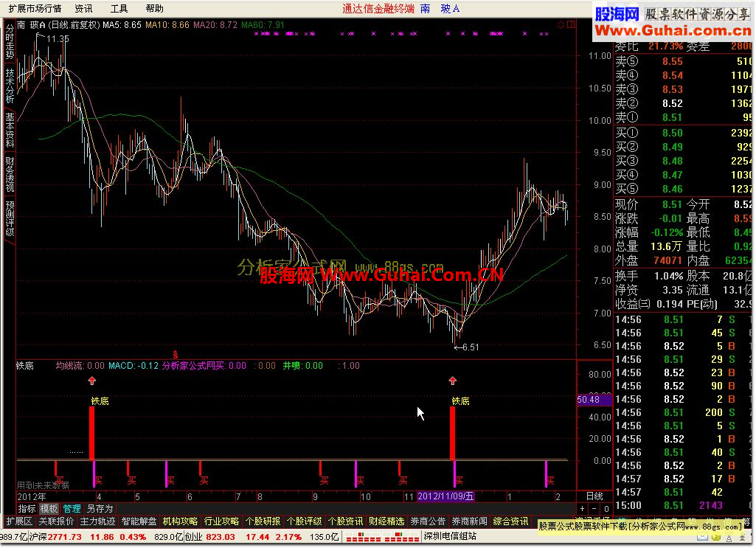Switch to 分时走势 side tab

point(10,43)
